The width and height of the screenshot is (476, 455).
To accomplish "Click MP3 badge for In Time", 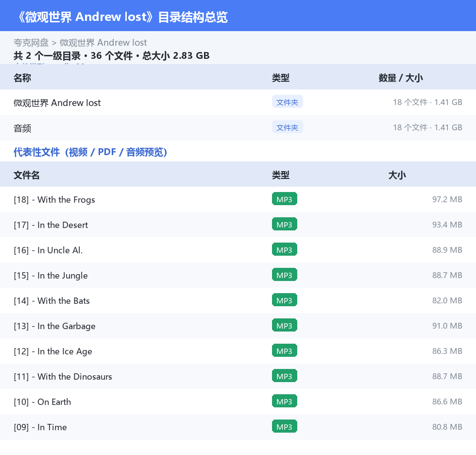I will point(285,426).
